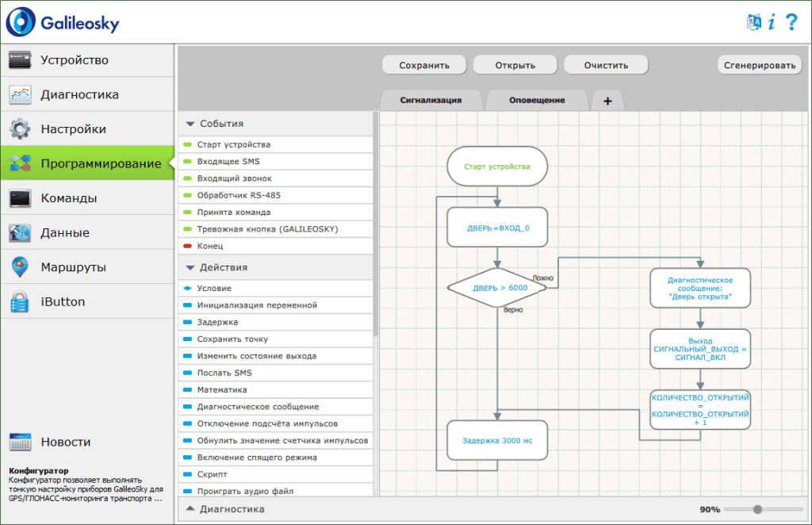Click the Новости calendar icon
Screen dimensions: 812x525
pos(20,443)
